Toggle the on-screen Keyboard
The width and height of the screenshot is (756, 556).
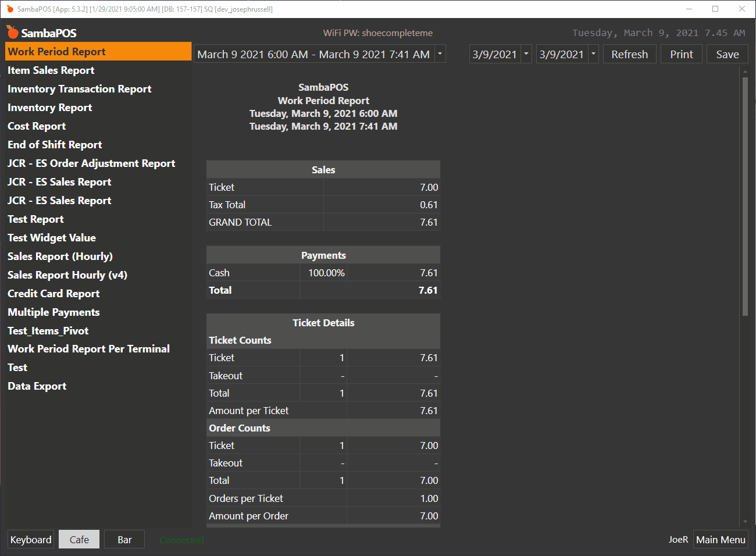point(31,540)
